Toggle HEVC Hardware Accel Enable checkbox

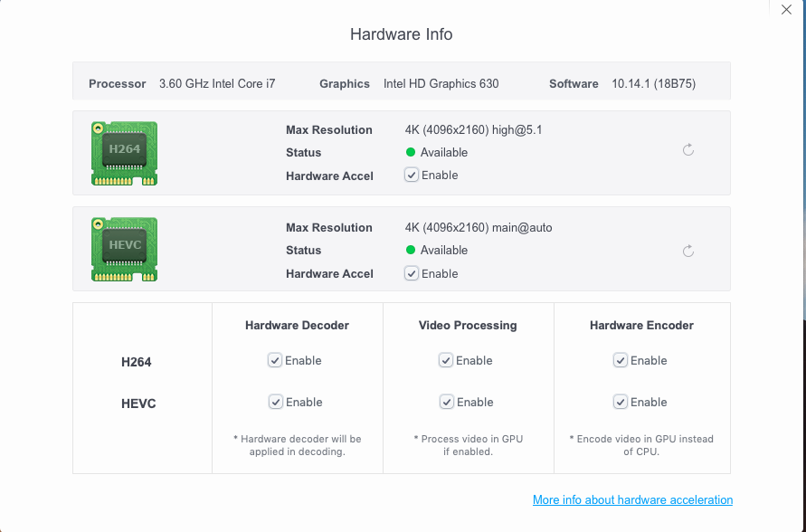412,273
